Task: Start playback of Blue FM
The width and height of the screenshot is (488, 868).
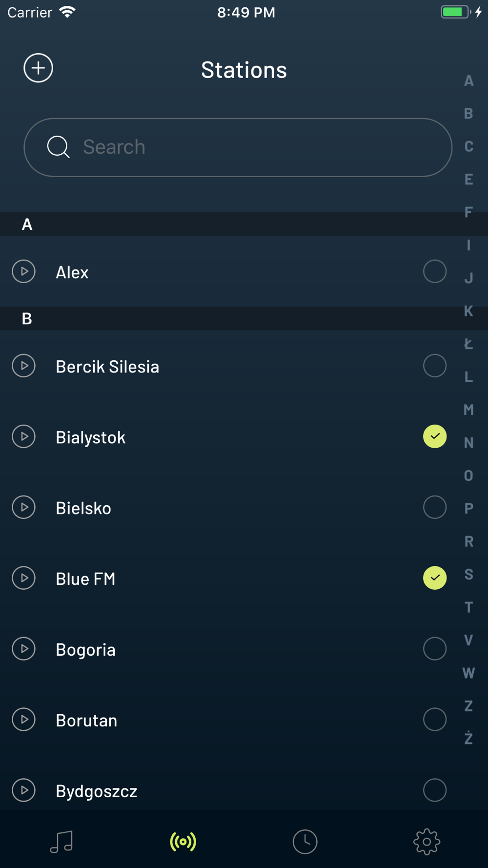Action: (24, 578)
